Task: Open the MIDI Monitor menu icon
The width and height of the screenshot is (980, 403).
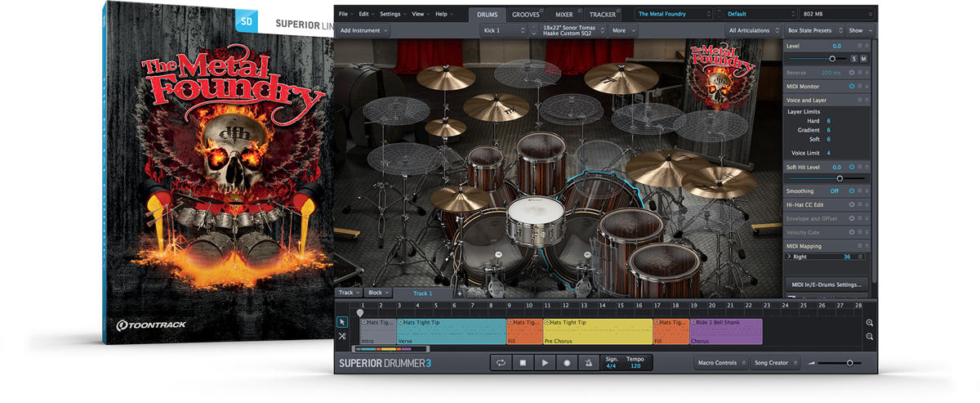Action: click(858, 86)
